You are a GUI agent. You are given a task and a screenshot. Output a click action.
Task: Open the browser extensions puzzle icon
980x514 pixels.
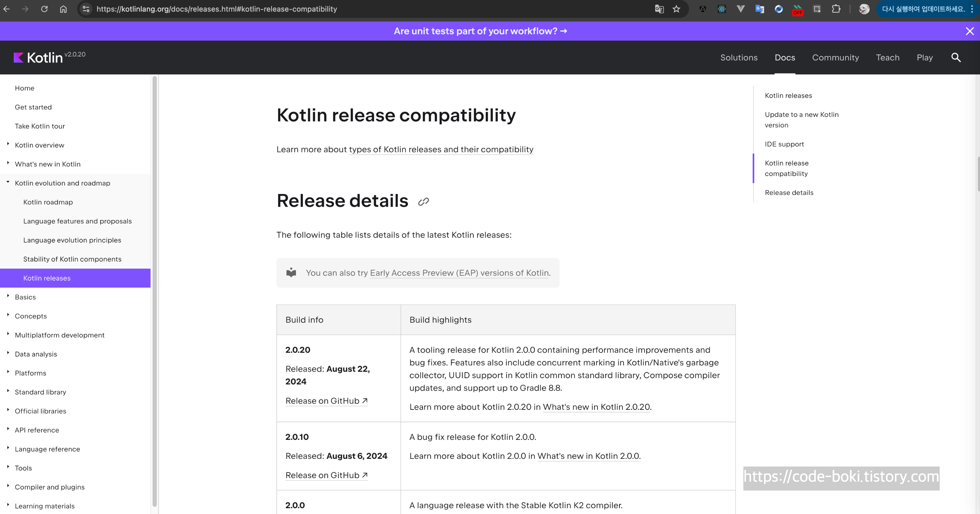click(x=836, y=9)
